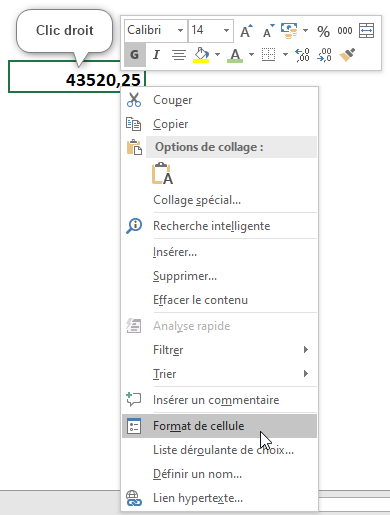Choose Insérer… from the context menu
The width and height of the screenshot is (390, 515).
(x=219, y=252)
